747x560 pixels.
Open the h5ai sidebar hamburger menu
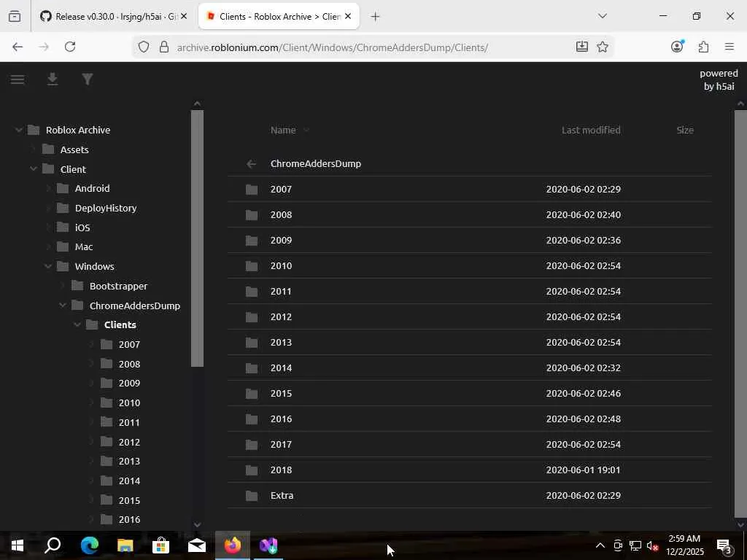tap(18, 79)
